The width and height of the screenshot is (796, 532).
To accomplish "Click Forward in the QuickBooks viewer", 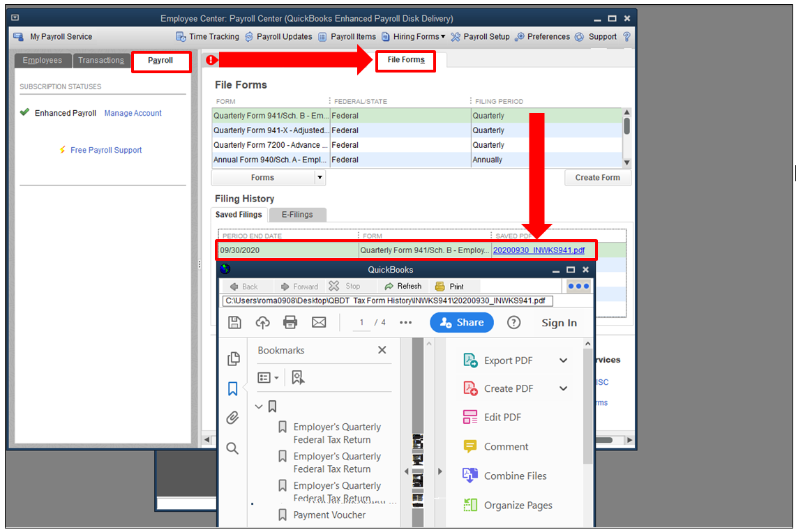I will pyautogui.click(x=299, y=287).
